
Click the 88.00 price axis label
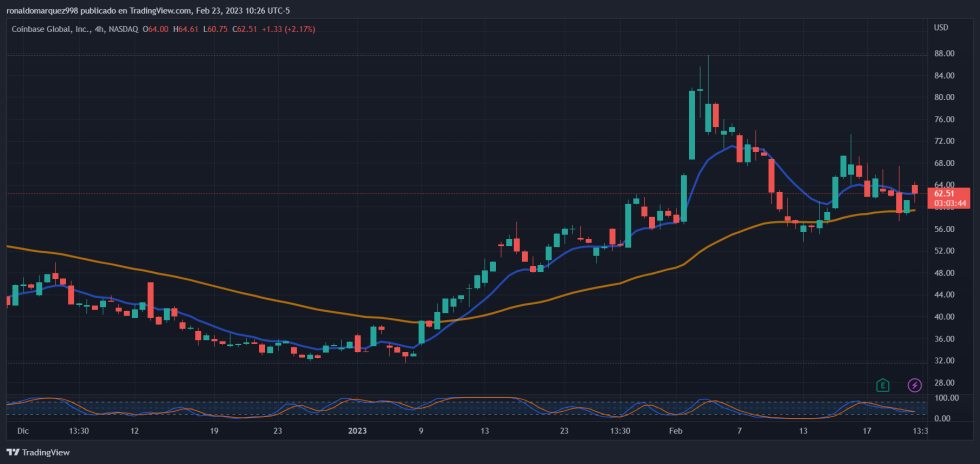click(945, 76)
